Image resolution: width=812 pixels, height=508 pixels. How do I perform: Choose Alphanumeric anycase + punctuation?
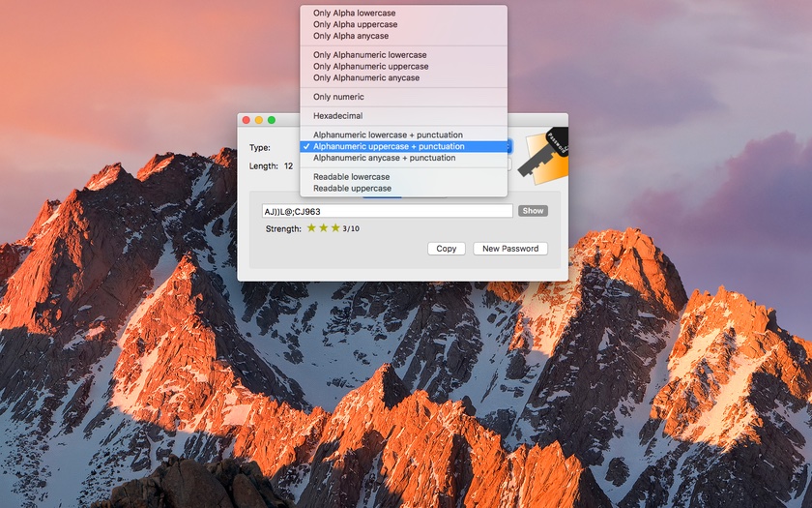pos(384,158)
